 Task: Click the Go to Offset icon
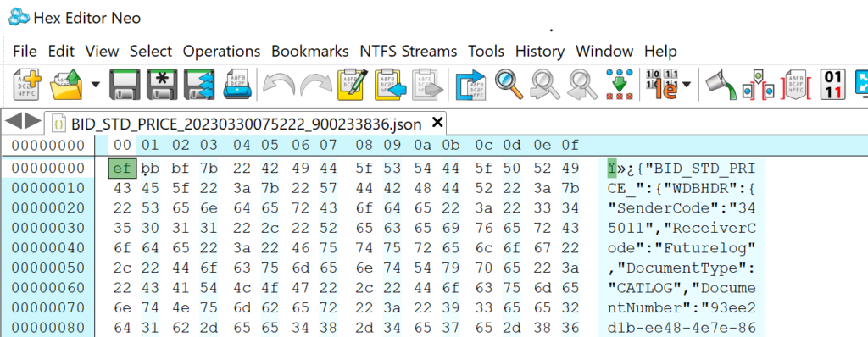tap(470, 85)
